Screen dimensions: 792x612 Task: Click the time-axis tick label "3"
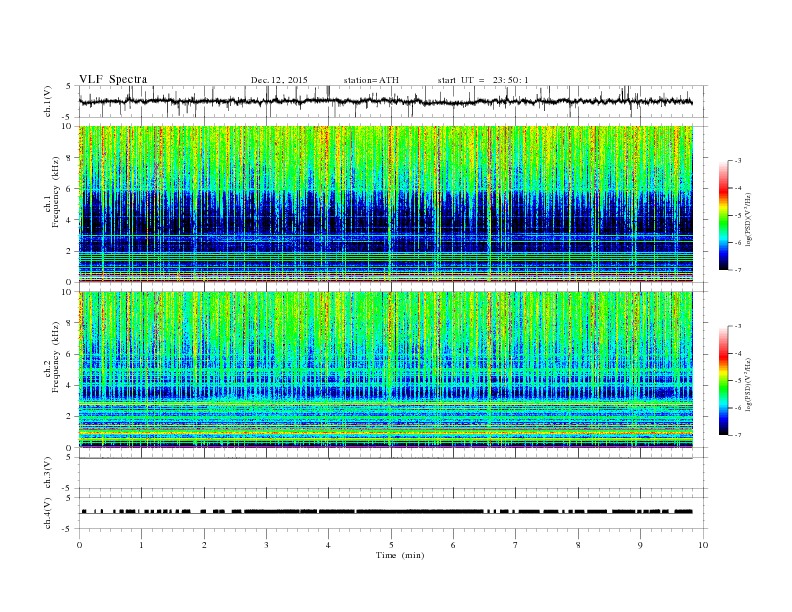coord(266,545)
